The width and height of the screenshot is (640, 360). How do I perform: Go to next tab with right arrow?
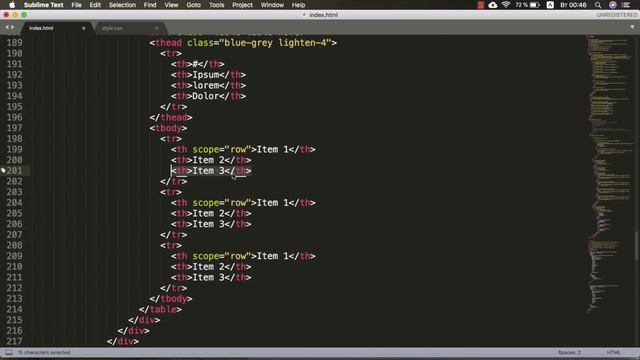tap(13, 27)
